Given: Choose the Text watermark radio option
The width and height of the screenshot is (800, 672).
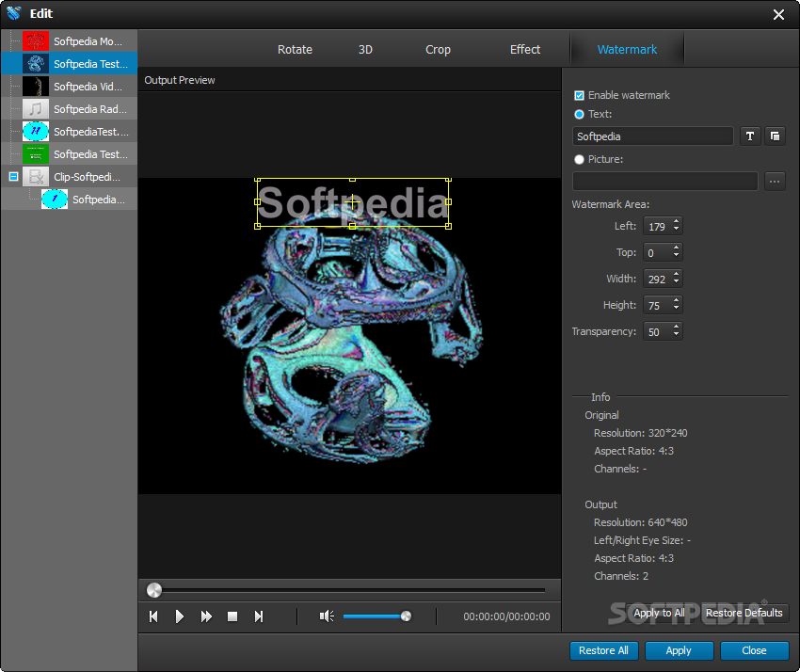Looking at the screenshot, I should (x=579, y=114).
